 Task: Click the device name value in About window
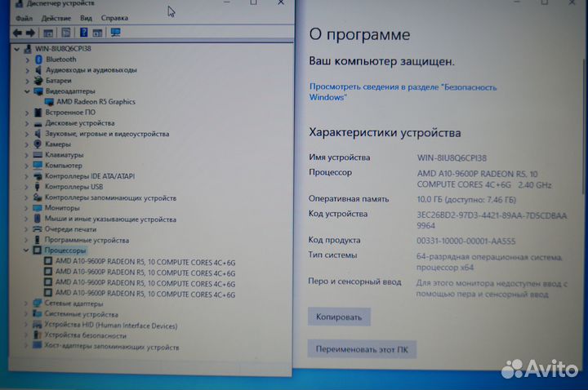point(452,157)
